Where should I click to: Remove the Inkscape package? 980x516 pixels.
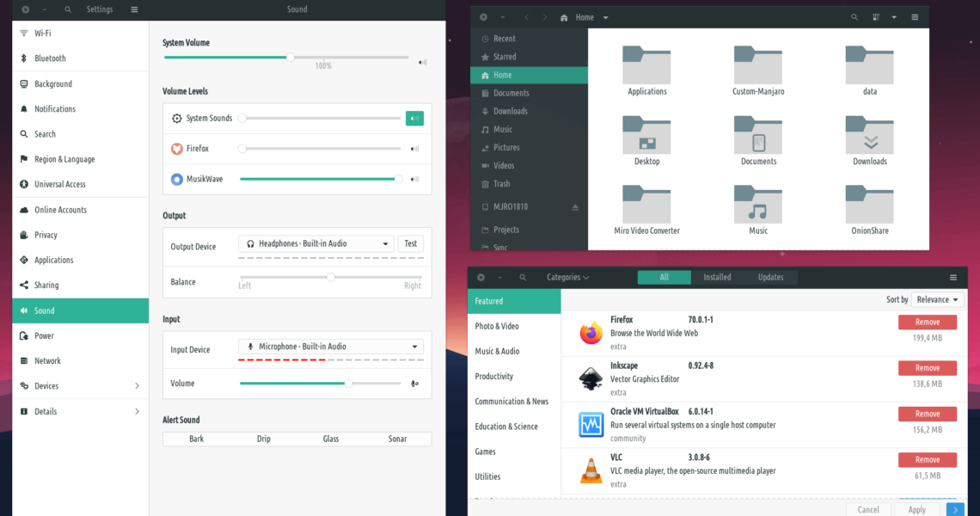click(x=927, y=368)
